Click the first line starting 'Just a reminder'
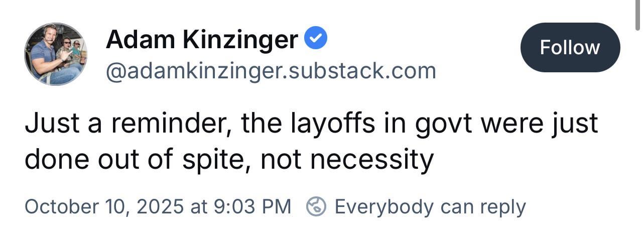Screen dimensions: 644x234 [x=311, y=124]
